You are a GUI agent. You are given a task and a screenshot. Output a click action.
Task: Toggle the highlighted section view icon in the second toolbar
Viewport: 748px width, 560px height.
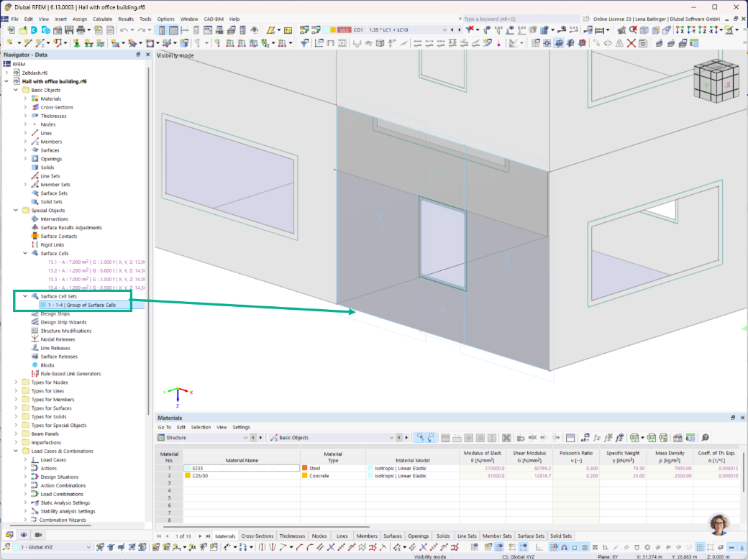[559, 43]
